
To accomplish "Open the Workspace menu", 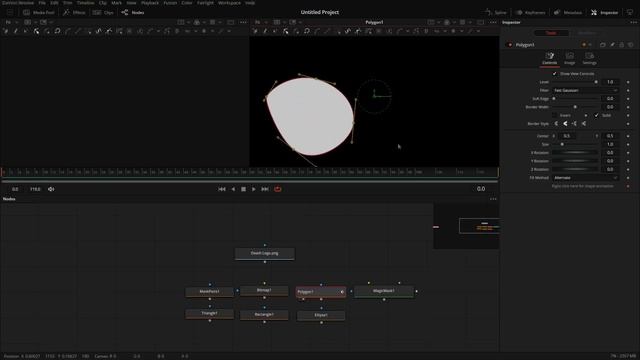I will [x=229, y=3].
